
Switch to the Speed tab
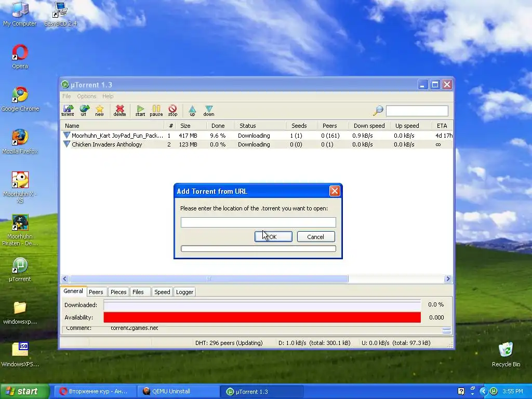[162, 292]
